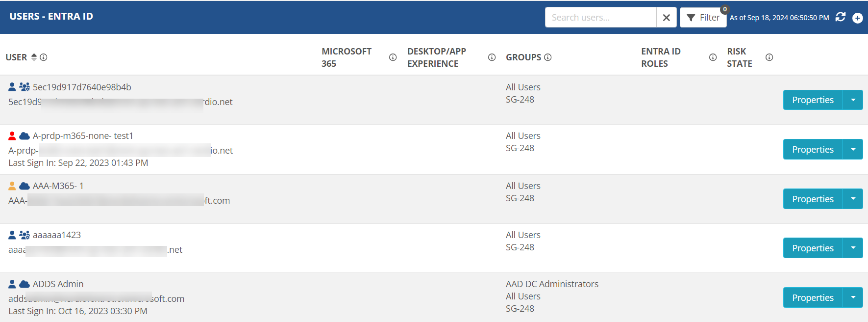Expand the Properties dropdown arrow for aaaaaa1423
Screen dimensions: 868x322
[853, 248]
